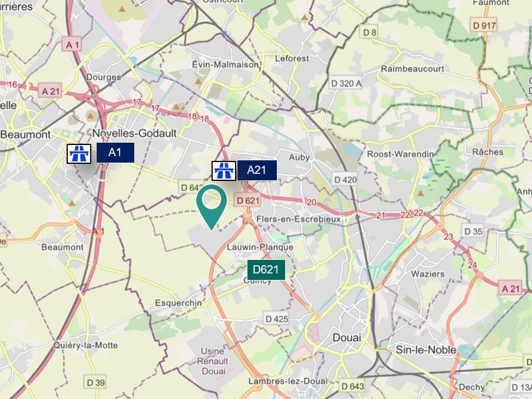532x399 pixels.
Task: Select the D 425 road shield
Action: pyautogui.click(x=276, y=319)
